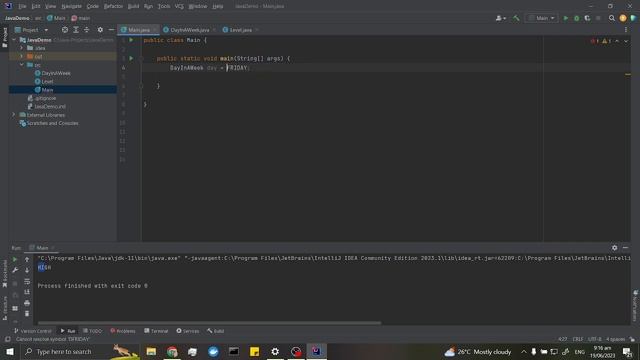640x360 pixels.
Task: Collapse the src folder
Action: (x=22, y=64)
